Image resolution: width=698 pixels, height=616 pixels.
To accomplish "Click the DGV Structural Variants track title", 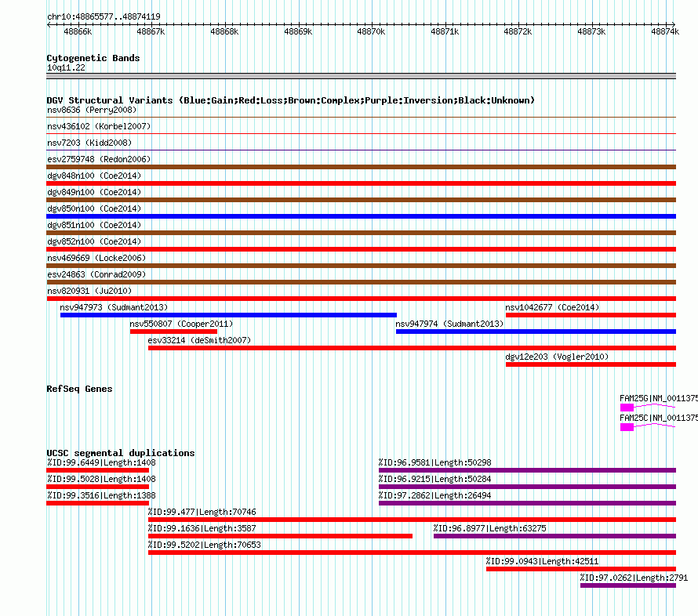I will tap(291, 100).
